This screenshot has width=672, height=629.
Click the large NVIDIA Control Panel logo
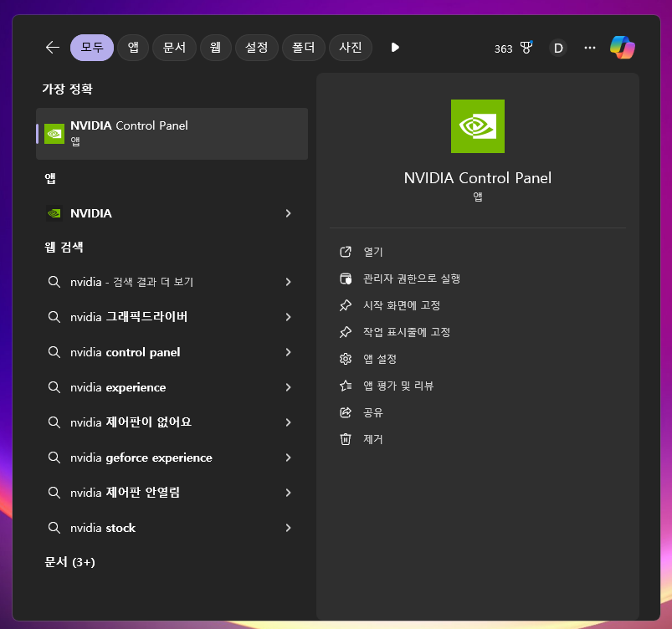pyautogui.click(x=477, y=126)
